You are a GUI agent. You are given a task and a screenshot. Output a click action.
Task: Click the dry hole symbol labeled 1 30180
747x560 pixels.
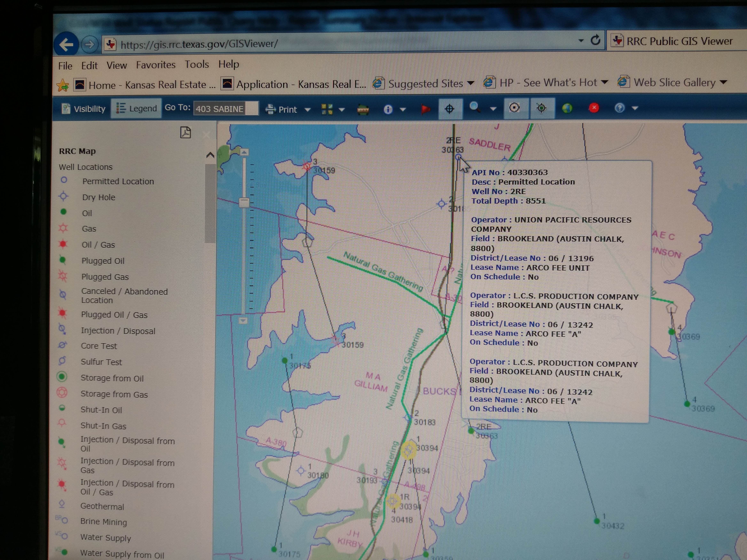pyautogui.click(x=301, y=471)
